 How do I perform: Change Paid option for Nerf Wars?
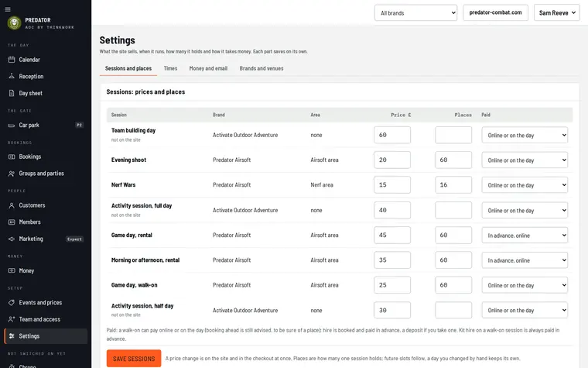tap(525, 185)
